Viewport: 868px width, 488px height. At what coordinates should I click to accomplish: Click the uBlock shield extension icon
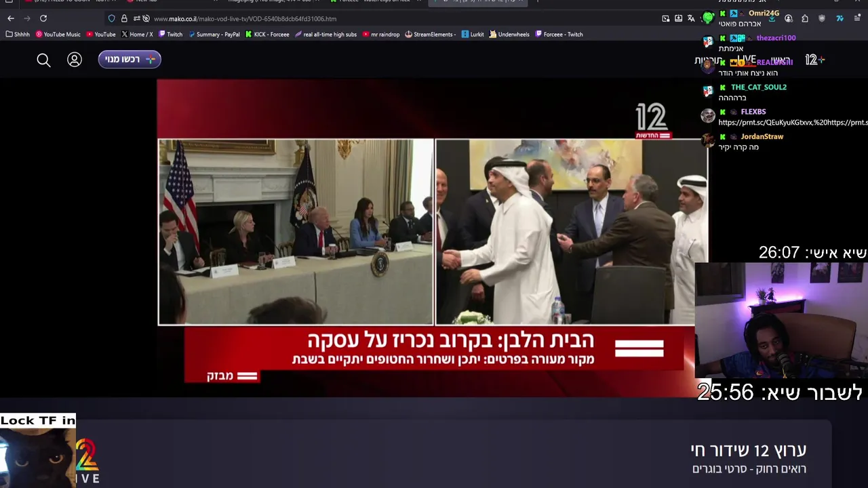point(822,18)
